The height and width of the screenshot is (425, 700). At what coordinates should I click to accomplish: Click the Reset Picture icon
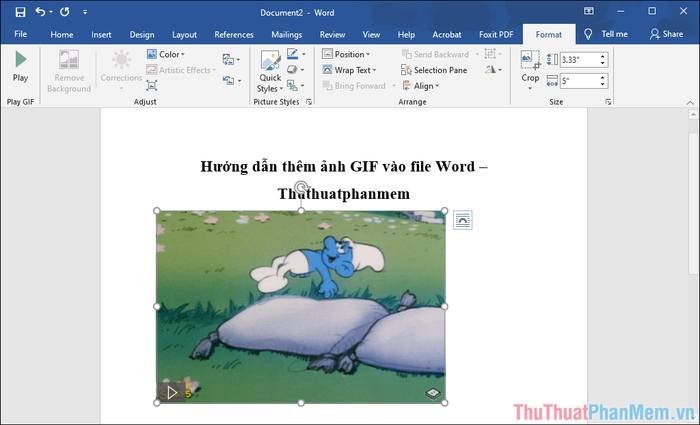tap(228, 80)
